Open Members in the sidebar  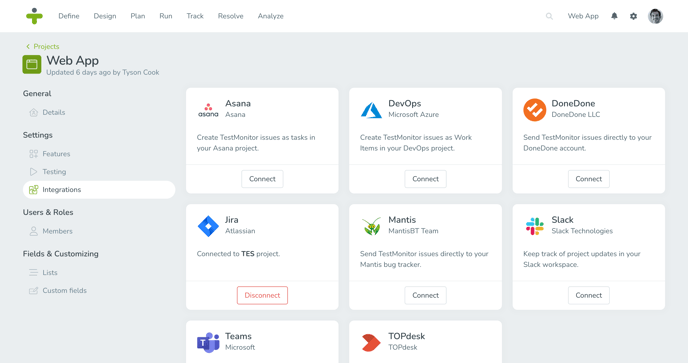57,231
